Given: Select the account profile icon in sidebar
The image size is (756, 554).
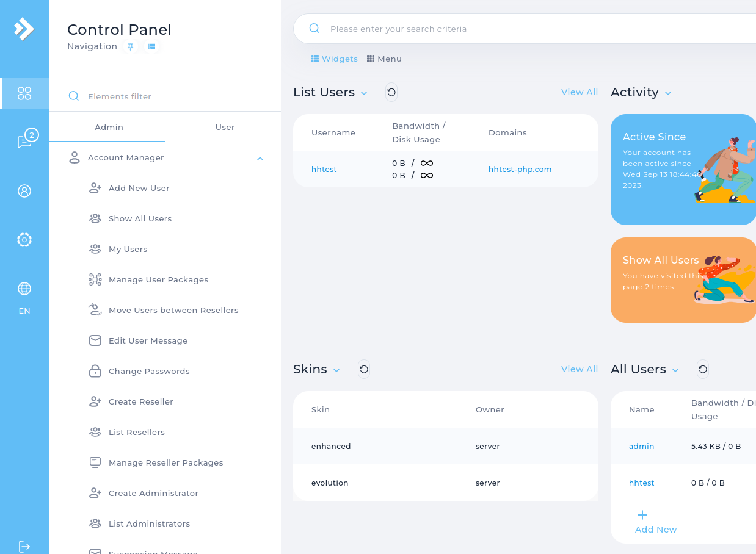Looking at the screenshot, I should pyautogui.click(x=24, y=191).
